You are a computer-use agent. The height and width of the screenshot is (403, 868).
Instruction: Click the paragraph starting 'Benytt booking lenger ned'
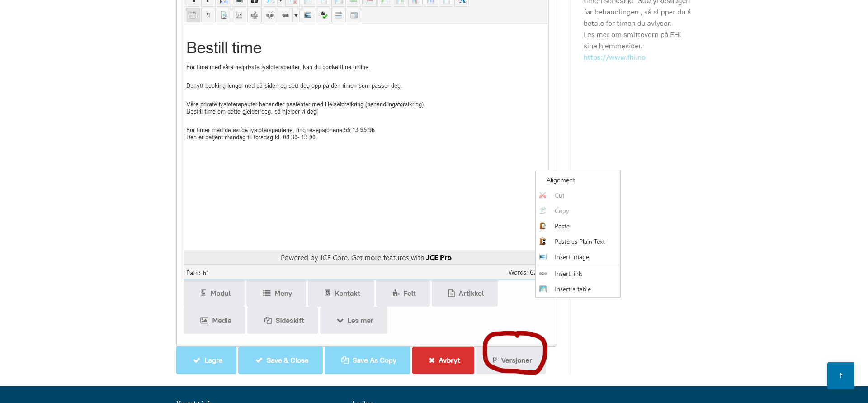coord(294,86)
